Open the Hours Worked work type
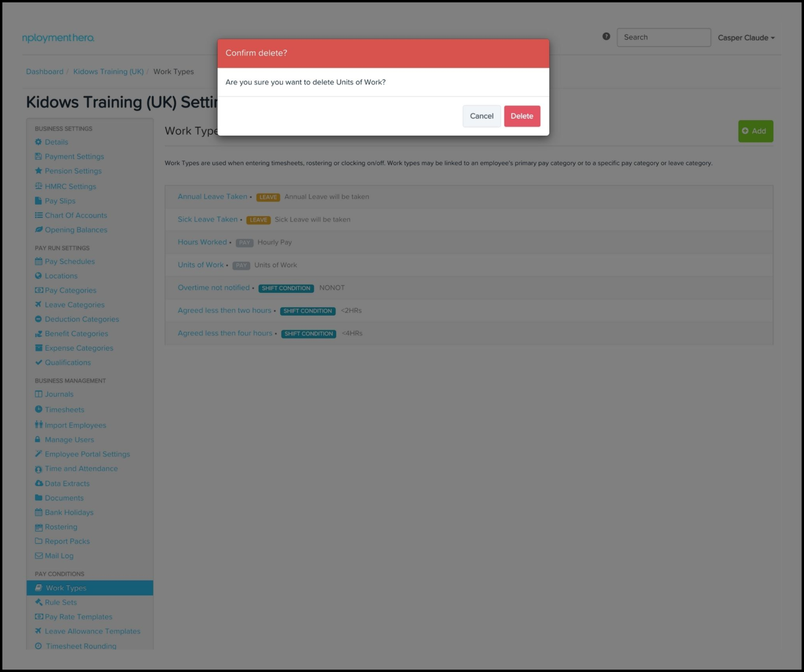 [202, 242]
